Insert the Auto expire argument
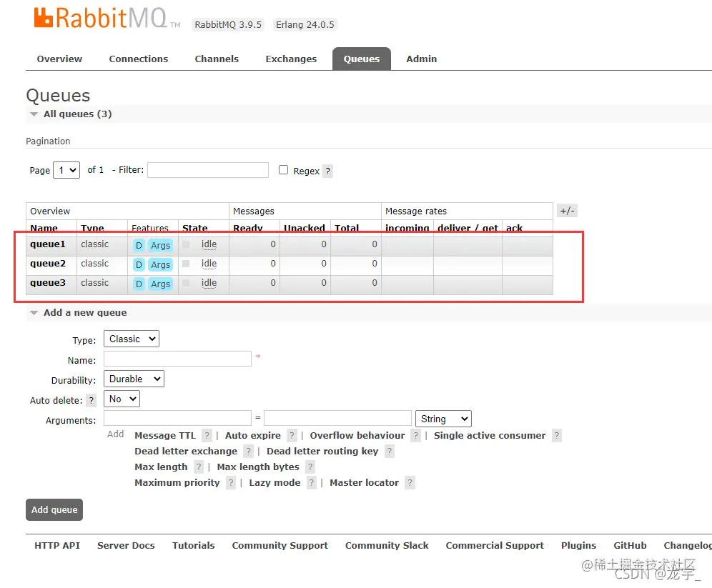 [253, 436]
